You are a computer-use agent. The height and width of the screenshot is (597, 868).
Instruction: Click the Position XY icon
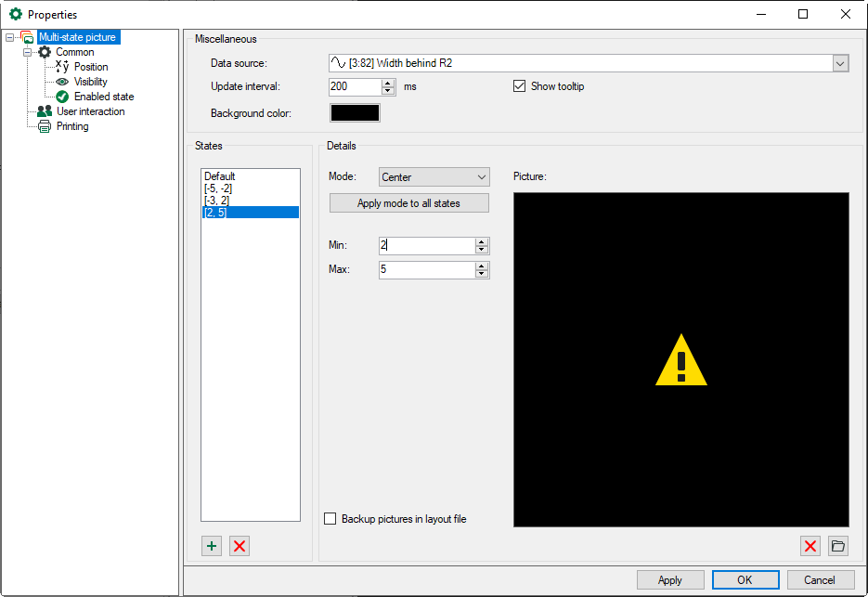click(x=62, y=67)
